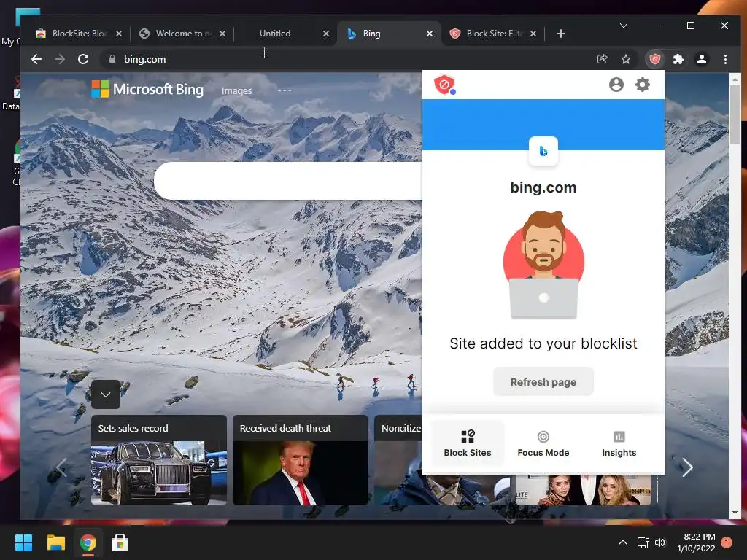
Task: Show previous news cards with left arrow
Action: [61, 467]
